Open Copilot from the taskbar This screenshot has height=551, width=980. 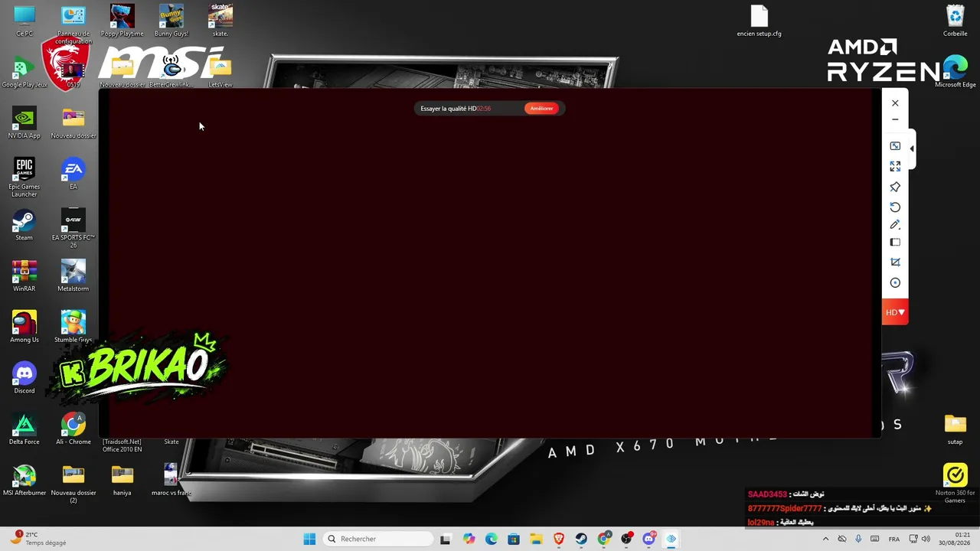[469, 539]
